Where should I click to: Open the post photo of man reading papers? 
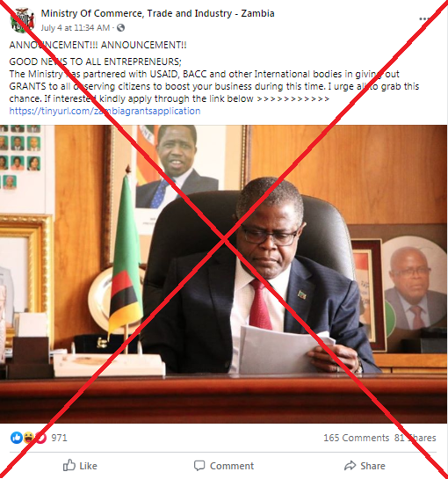click(223, 274)
